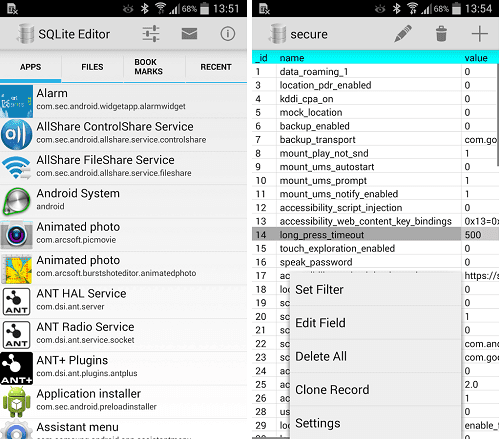
Task: Open Assistant menu gear icon
Action: point(17,430)
